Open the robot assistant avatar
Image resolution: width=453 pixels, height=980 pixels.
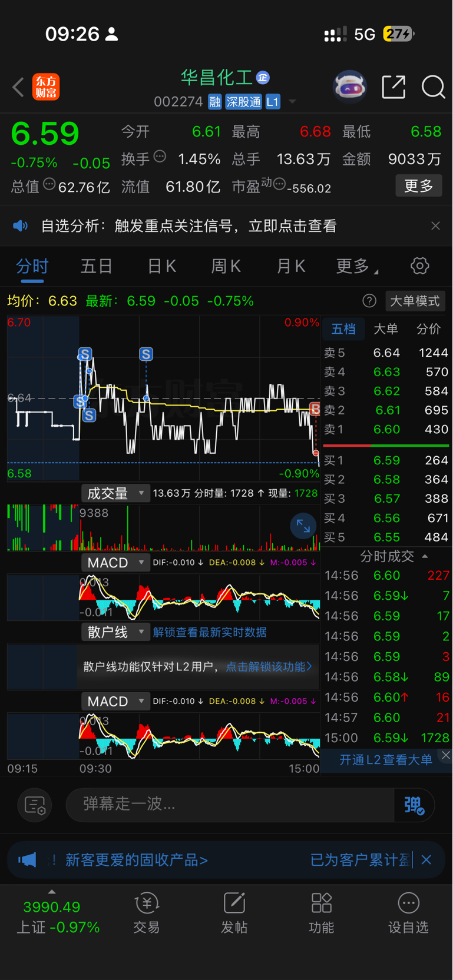[x=350, y=87]
